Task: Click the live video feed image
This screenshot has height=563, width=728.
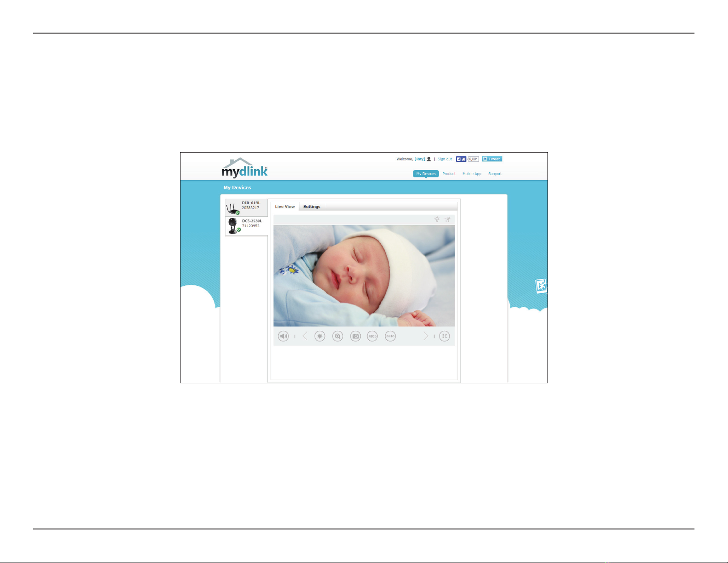Action: tap(364, 276)
